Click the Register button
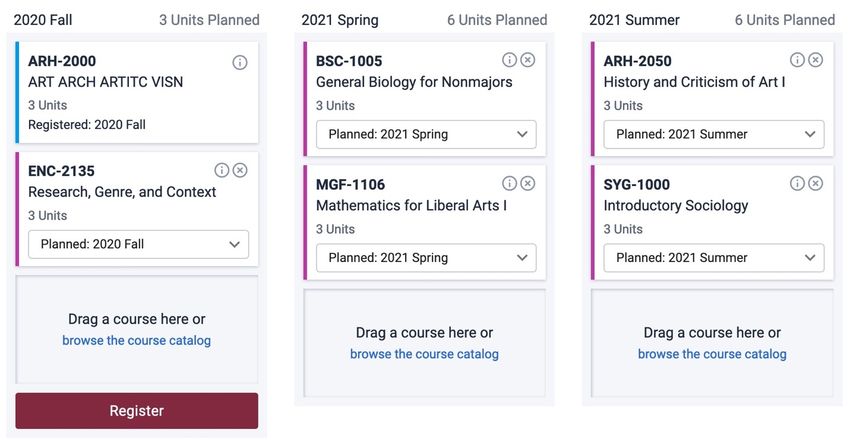The height and width of the screenshot is (448, 850). coord(137,411)
